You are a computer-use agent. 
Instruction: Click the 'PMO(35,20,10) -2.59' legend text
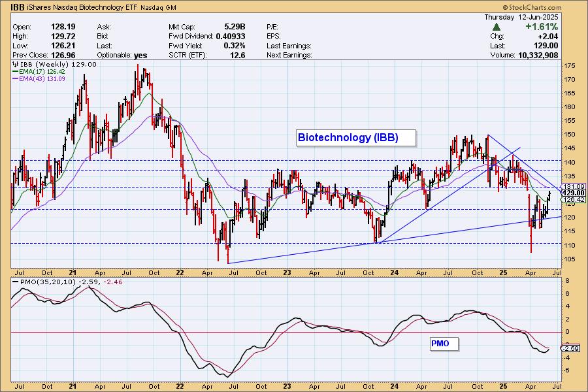(60, 282)
